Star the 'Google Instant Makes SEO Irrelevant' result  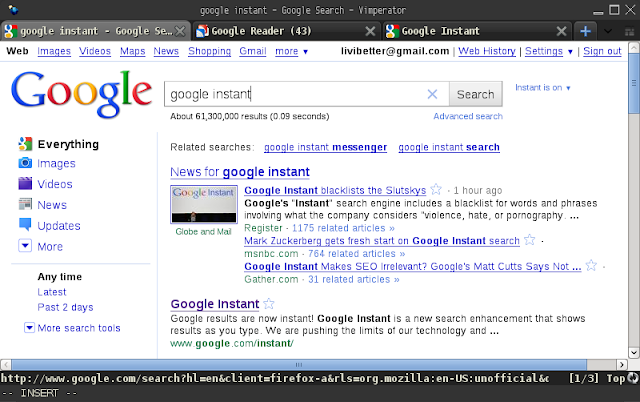click(x=591, y=266)
